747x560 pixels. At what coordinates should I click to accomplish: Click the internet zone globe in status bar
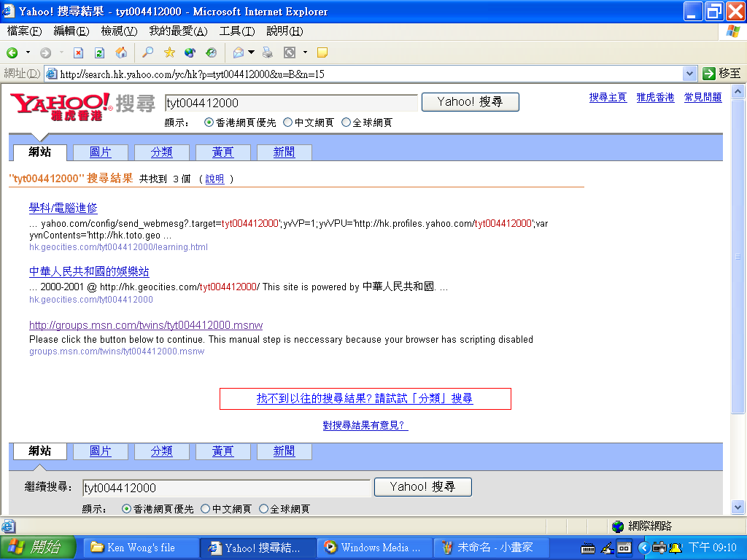[x=618, y=526]
